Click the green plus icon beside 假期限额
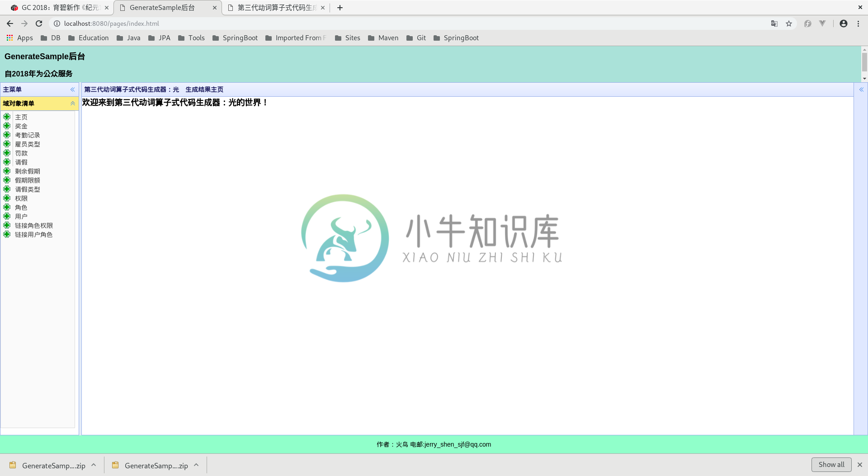 (x=7, y=180)
